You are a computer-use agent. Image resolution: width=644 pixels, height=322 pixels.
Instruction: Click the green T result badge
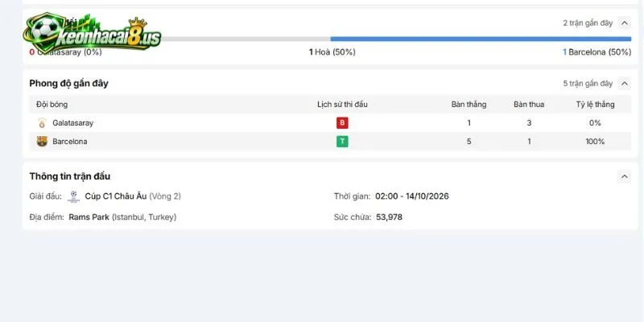click(342, 142)
